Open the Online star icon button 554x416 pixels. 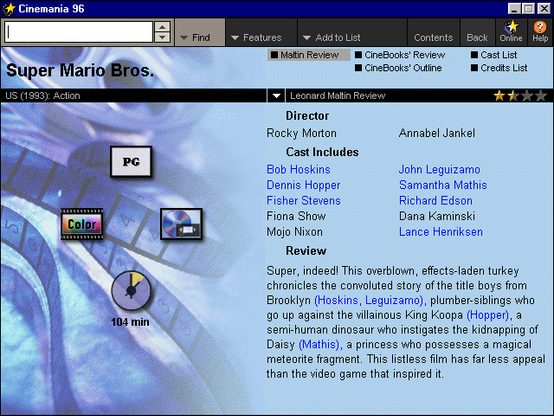pos(511,32)
